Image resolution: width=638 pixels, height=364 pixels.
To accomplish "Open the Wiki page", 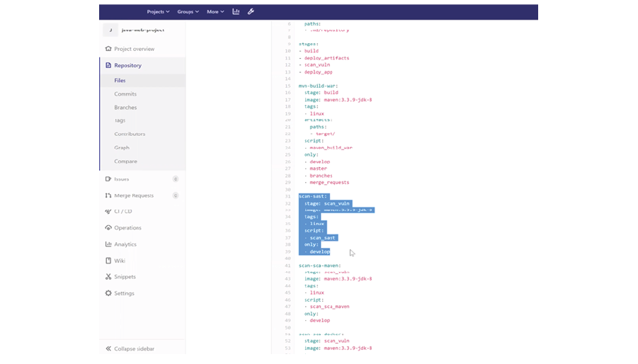I will coord(120,261).
